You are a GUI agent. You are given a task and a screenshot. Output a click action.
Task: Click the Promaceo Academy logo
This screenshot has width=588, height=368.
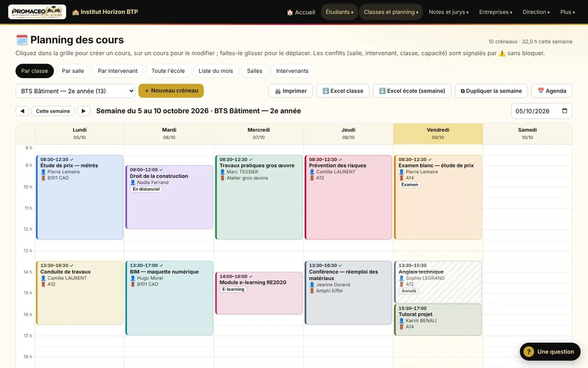coord(37,12)
